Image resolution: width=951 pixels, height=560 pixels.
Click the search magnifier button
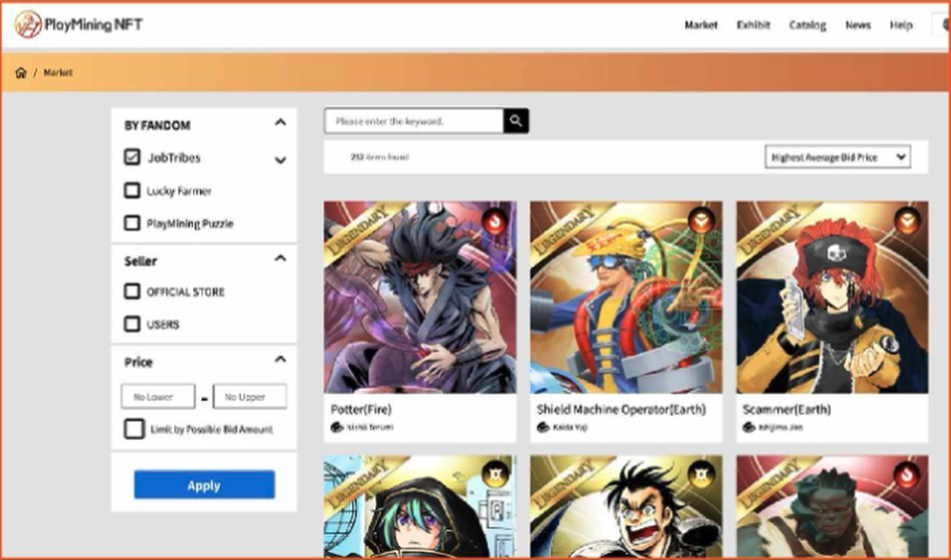(x=516, y=121)
